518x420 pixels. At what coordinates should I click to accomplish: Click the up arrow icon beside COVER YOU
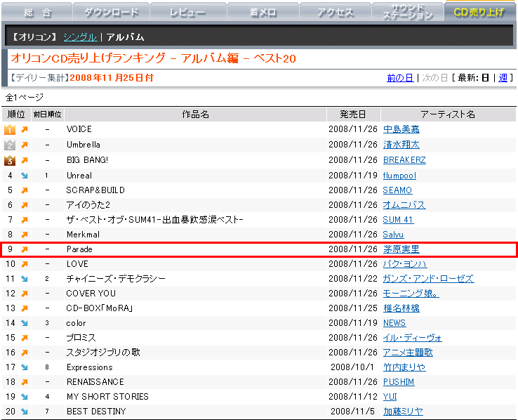25,294
